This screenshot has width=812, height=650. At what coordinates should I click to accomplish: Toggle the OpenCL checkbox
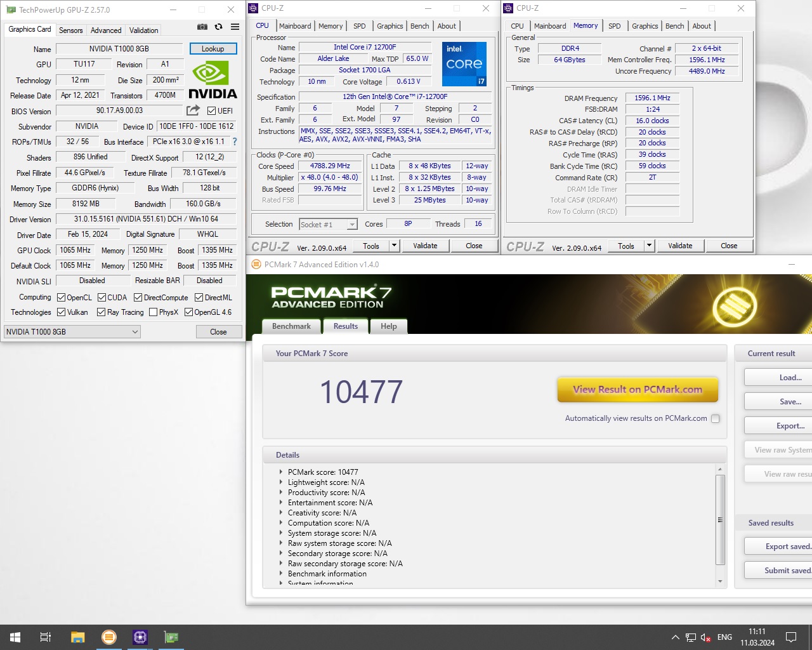pyautogui.click(x=62, y=297)
